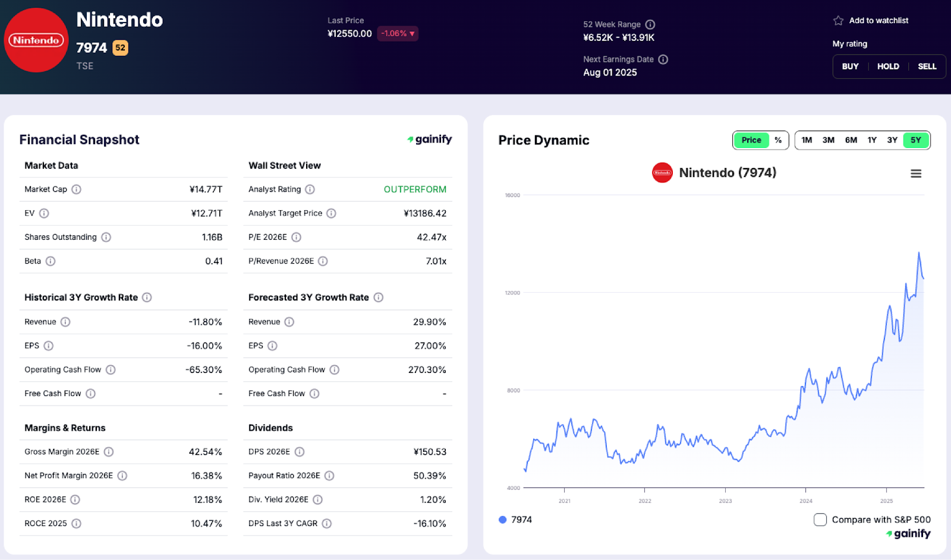Open info for P/Revenue 2026E

[x=323, y=261]
